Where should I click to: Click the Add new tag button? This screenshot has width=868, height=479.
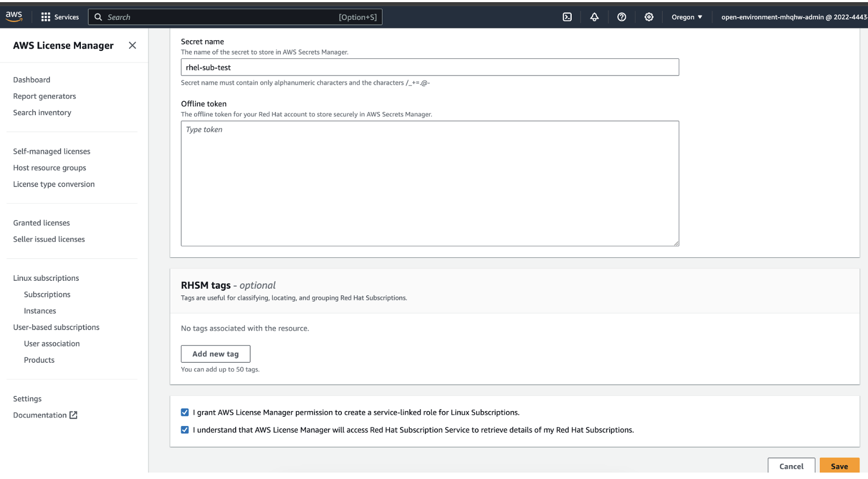pyautogui.click(x=215, y=354)
